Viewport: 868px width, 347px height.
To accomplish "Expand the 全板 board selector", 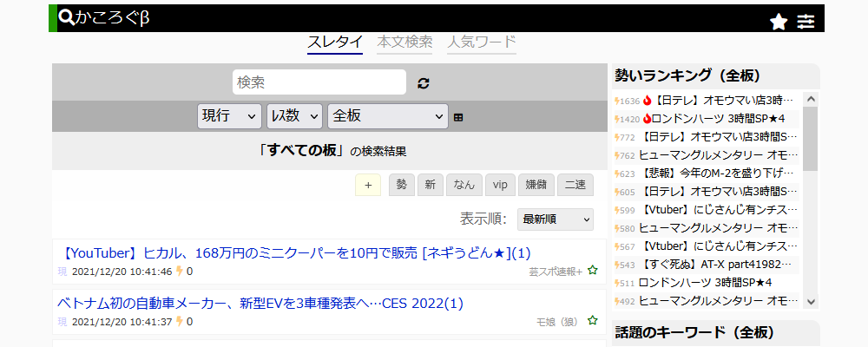I will [x=387, y=116].
